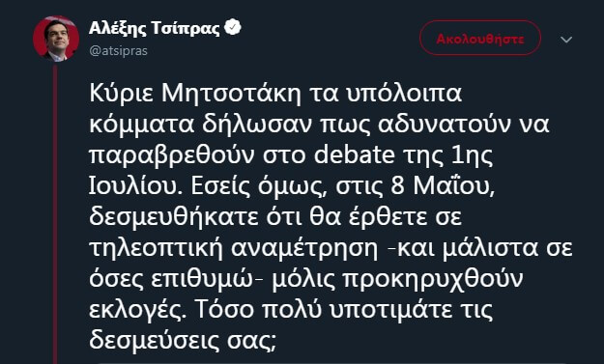The width and height of the screenshot is (604, 364).
Task: Click the word debate in the tweet
Action: [355, 155]
